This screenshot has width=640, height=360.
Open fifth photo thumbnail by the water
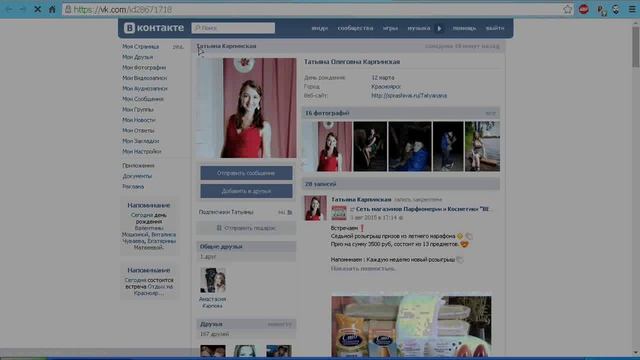[482, 146]
